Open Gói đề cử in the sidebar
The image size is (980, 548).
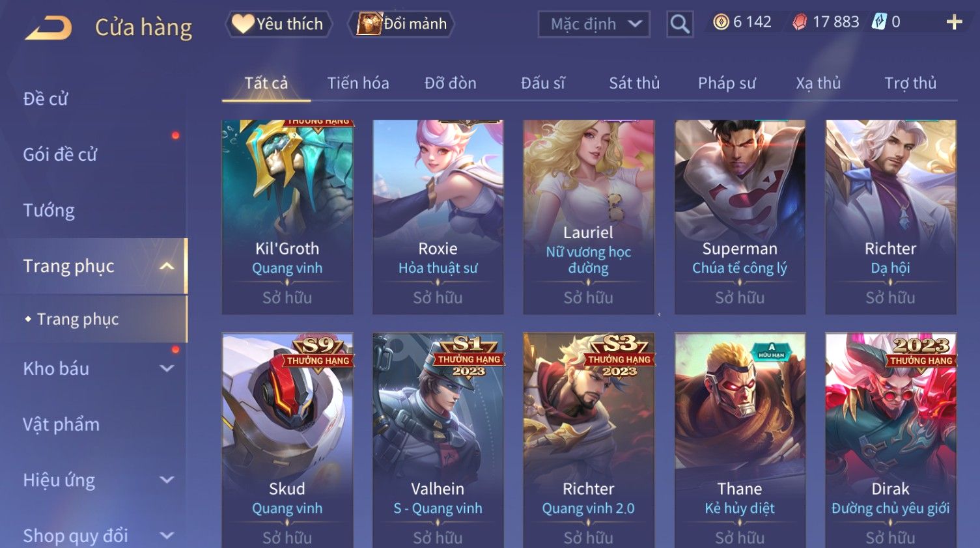(x=60, y=154)
